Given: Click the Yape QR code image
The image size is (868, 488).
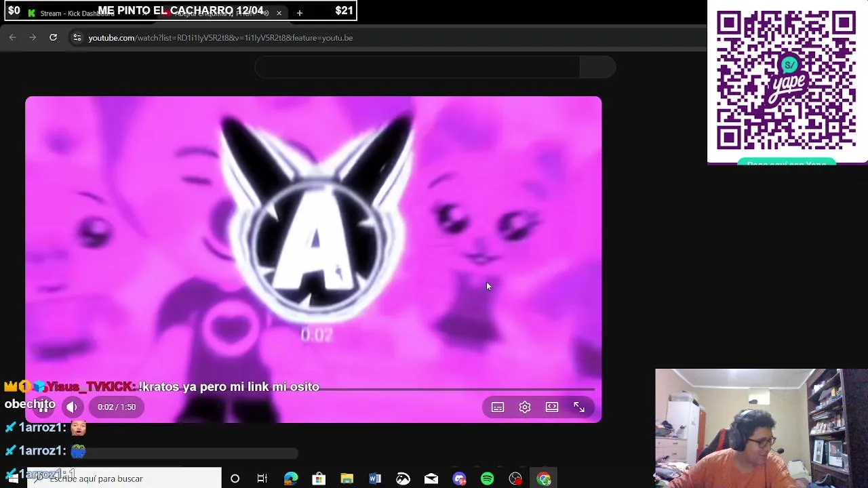Looking at the screenshot, I should (x=787, y=81).
